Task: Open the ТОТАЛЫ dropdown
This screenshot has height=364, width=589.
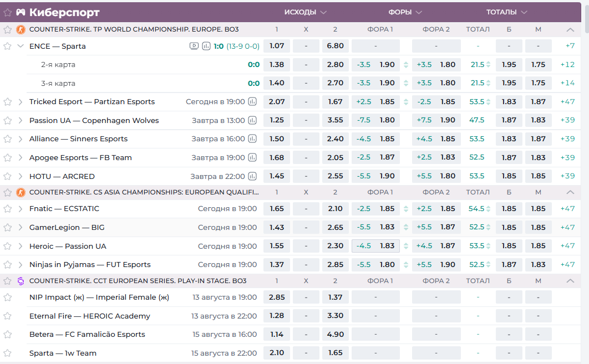Action: click(x=507, y=12)
